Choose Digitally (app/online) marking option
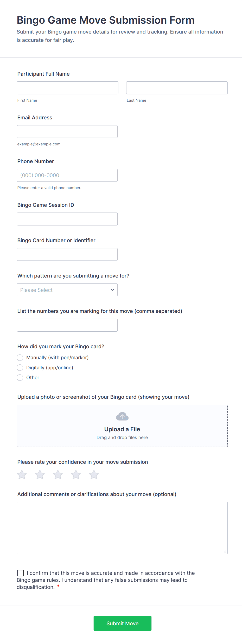This screenshot has width=242, height=644. click(20, 368)
